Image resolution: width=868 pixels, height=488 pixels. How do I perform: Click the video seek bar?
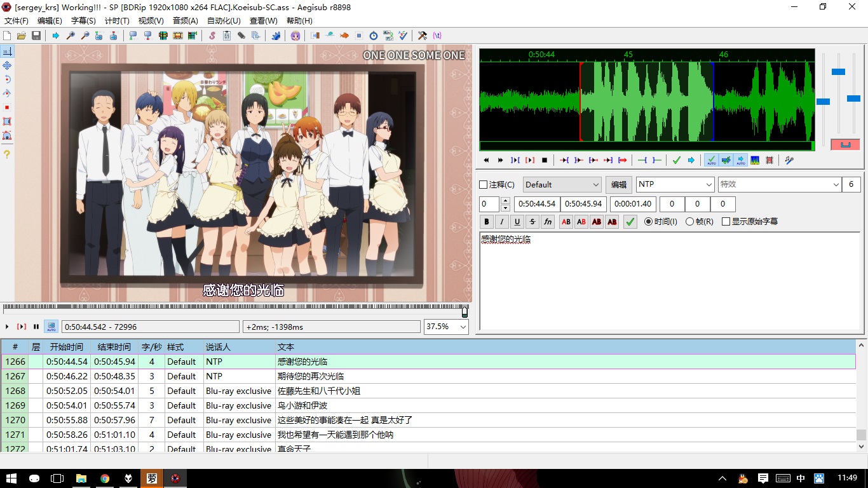click(x=235, y=309)
